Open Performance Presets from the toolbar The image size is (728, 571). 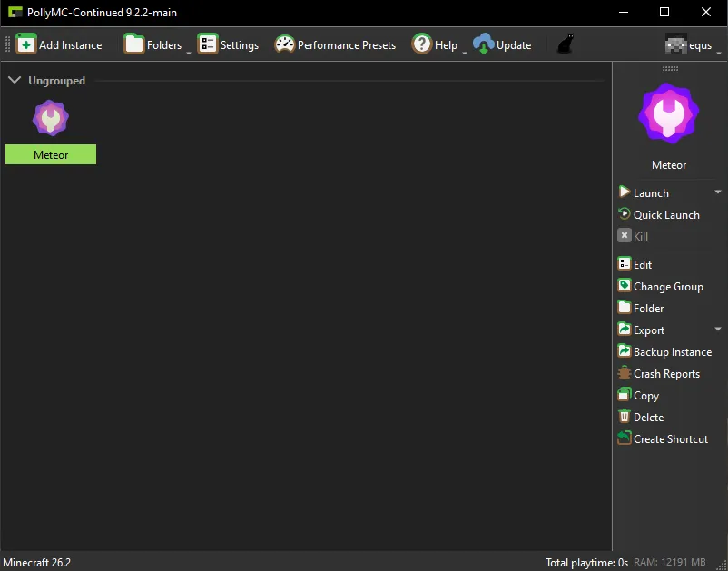click(x=335, y=44)
